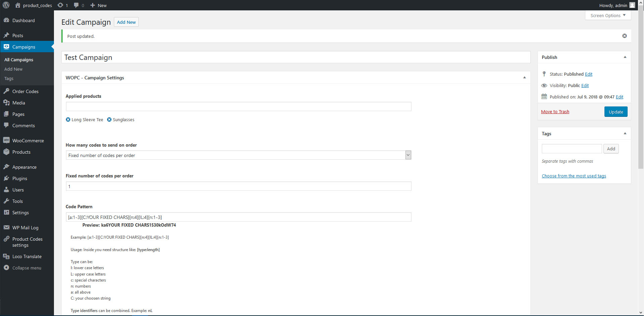Click the WordPress logo icon in admin bar
This screenshot has height=316, width=644.
click(6, 5)
